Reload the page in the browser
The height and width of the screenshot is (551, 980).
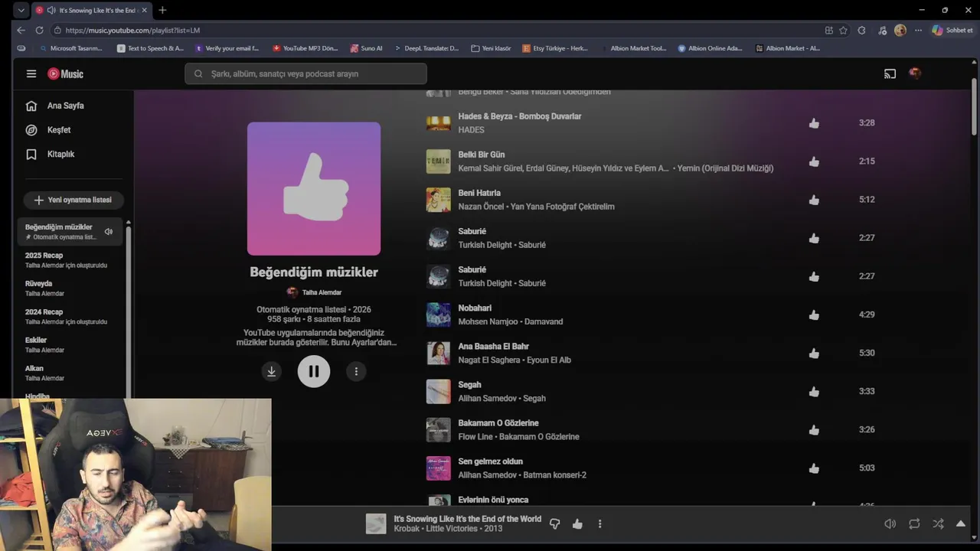pos(39,30)
